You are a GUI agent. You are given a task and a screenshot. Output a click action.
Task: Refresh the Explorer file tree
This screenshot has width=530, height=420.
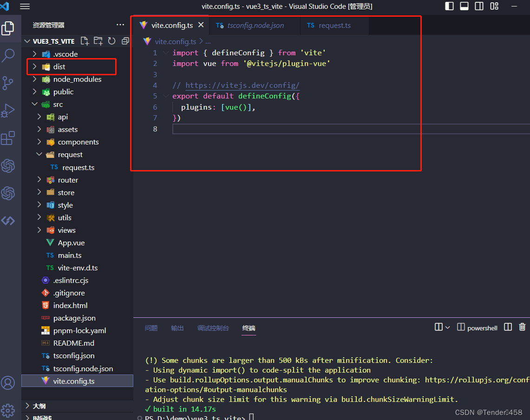pyautogui.click(x=111, y=41)
